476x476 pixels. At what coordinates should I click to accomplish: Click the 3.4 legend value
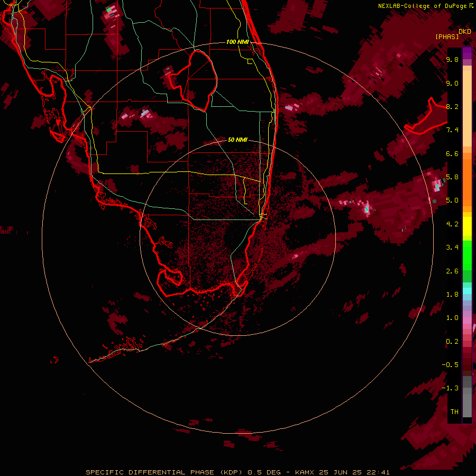coord(452,248)
